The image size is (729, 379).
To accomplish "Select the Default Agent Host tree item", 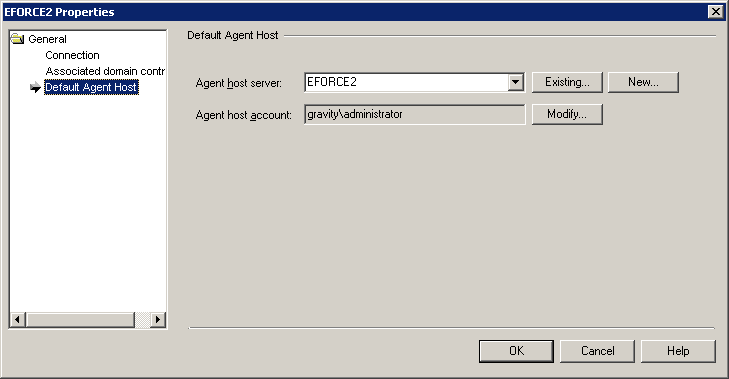I will click(91, 87).
